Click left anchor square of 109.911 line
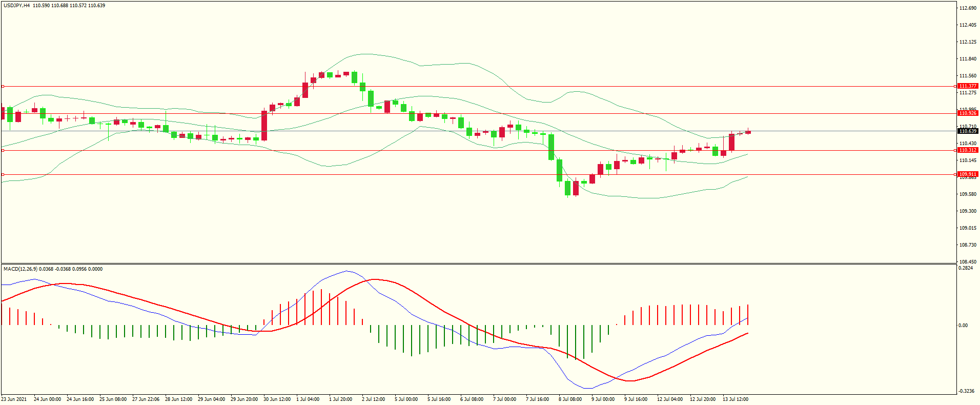Screen dimensions: 980x405 (x=3, y=175)
